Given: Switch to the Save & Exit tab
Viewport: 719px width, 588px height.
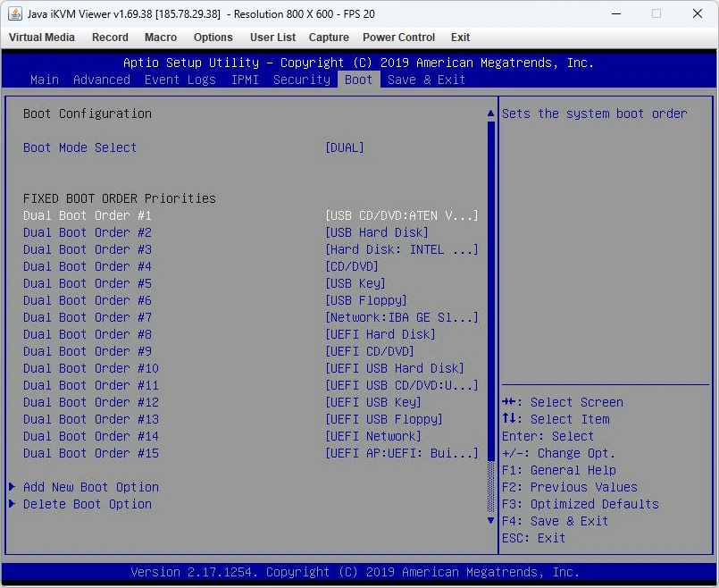Looking at the screenshot, I should pos(426,80).
